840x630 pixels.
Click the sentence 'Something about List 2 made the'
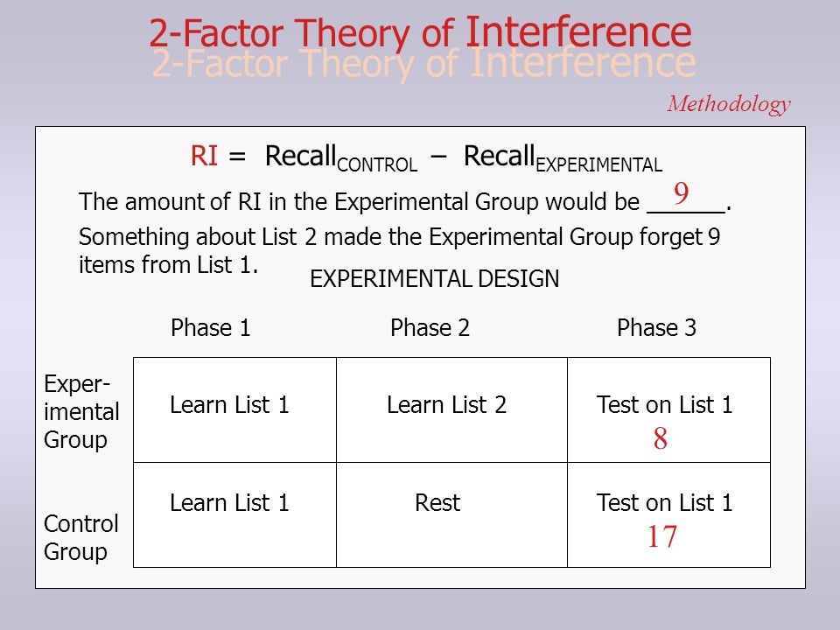point(250,237)
